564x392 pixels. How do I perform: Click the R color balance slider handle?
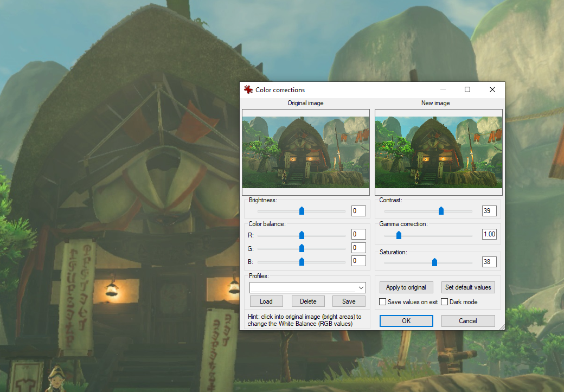pyautogui.click(x=302, y=235)
